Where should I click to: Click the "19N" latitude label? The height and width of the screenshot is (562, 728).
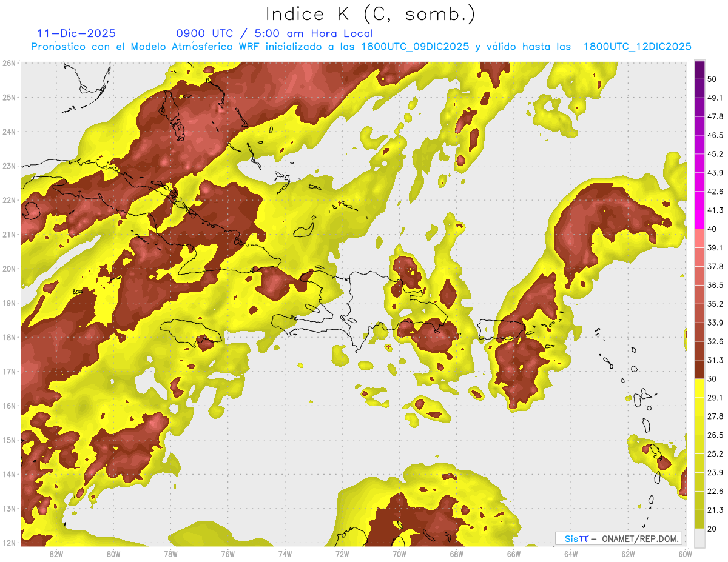coord(9,303)
